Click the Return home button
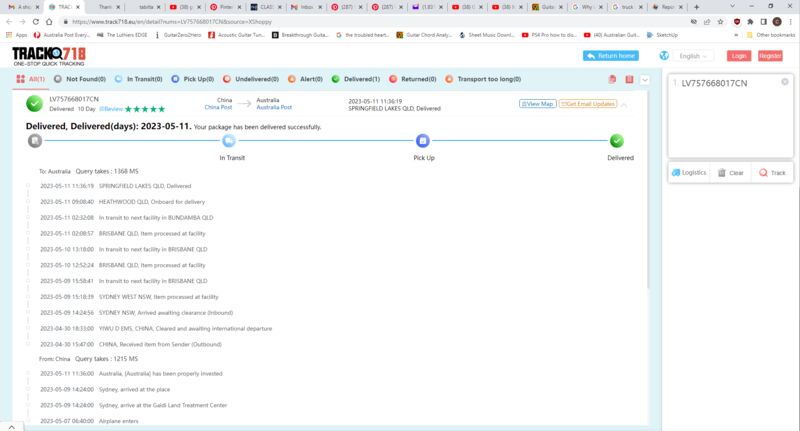Screen dimensions: 800x431 pyautogui.click(x=611, y=56)
